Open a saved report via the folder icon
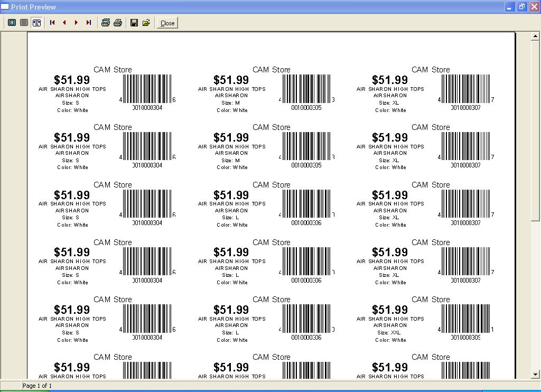The width and height of the screenshot is (541, 392). [x=146, y=23]
